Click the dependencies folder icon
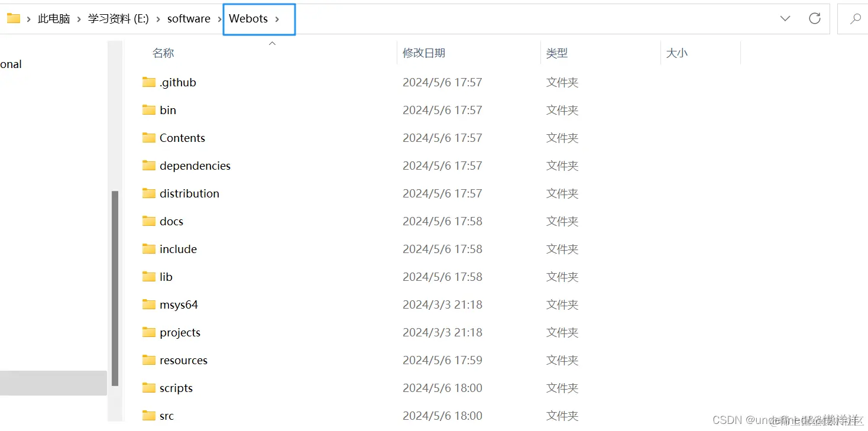Viewport: 868px width, 431px height. (x=149, y=166)
